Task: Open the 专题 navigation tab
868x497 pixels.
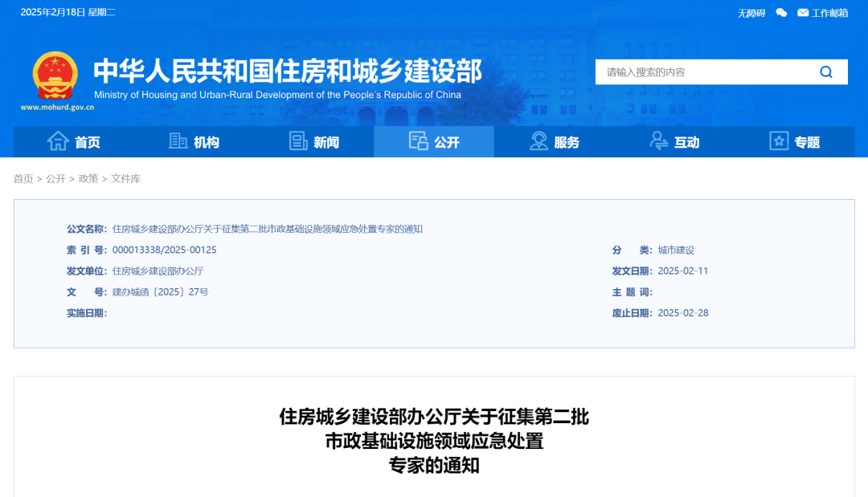Action: click(x=794, y=141)
